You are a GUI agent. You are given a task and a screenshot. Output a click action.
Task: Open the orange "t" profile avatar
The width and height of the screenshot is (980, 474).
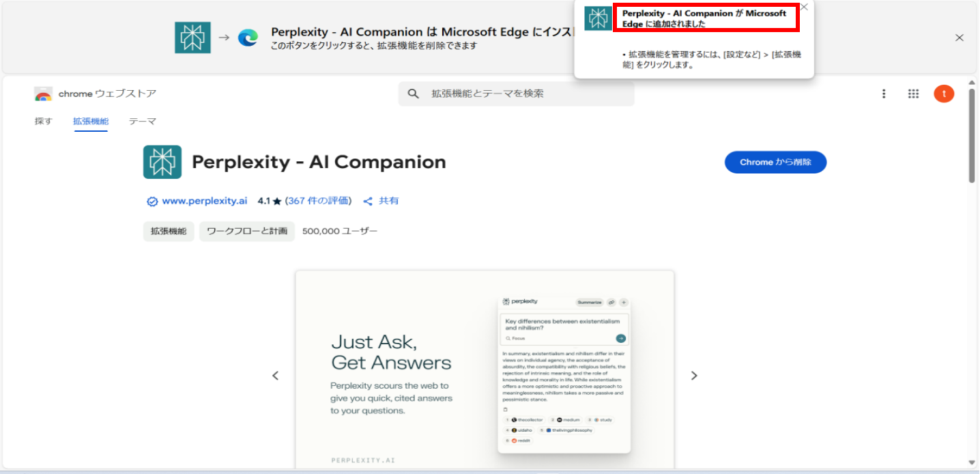click(944, 94)
